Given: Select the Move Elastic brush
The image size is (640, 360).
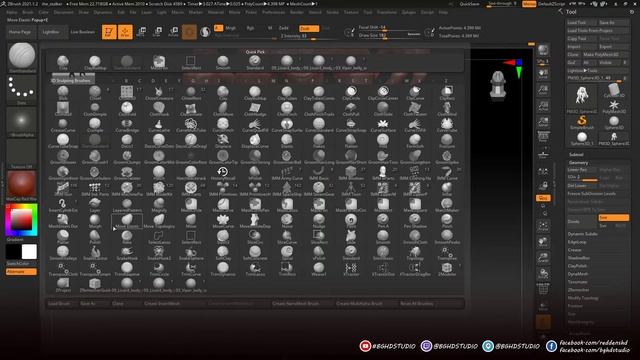Looking at the screenshot, I should (x=127, y=221).
